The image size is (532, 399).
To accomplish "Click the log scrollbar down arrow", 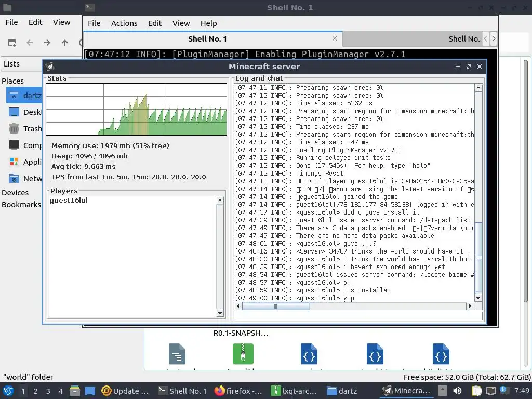I will [478, 298].
